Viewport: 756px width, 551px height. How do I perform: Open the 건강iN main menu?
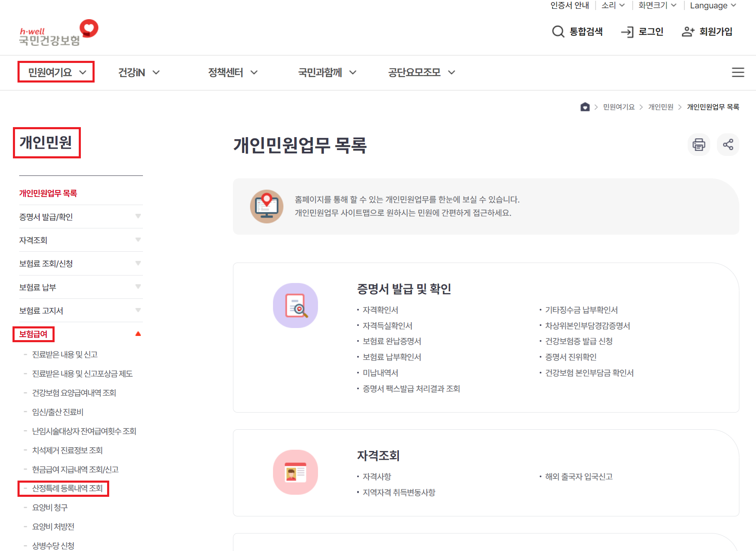(139, 73)
